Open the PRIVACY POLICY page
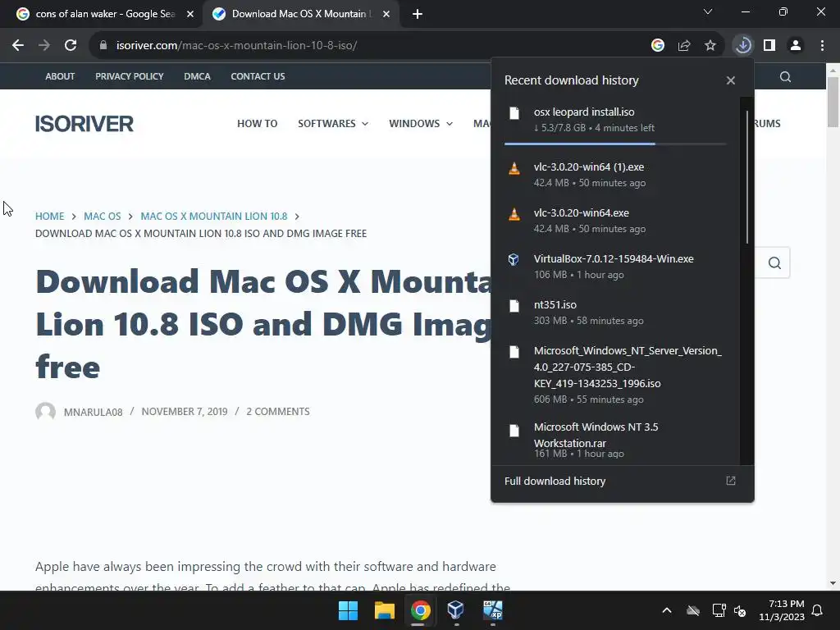Image resolution: width=840 pixels, height=630 pixels. click(129, 76)
